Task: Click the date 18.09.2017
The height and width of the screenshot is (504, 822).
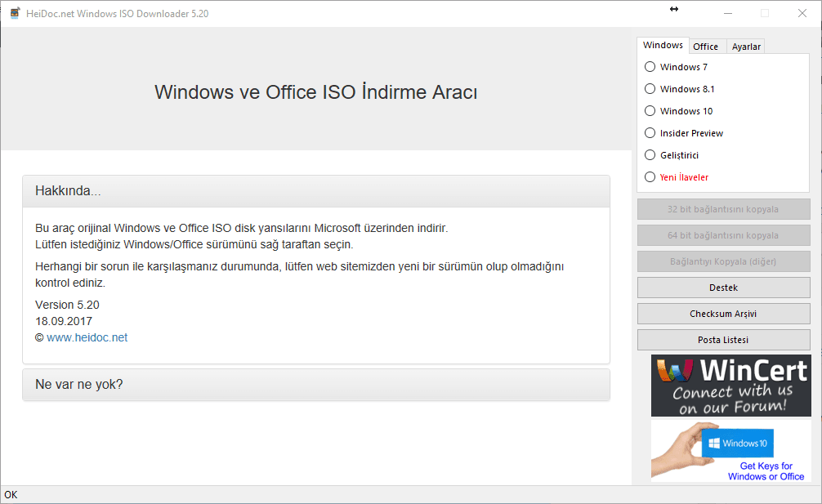Action: tap(64, 321)
